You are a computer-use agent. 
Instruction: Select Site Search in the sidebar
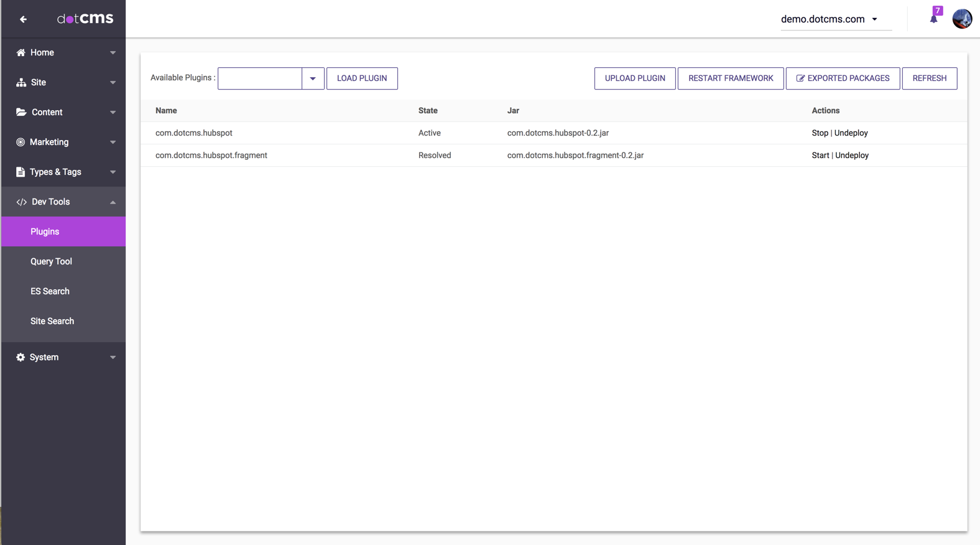pyautogui.click(x=52, y=322)
